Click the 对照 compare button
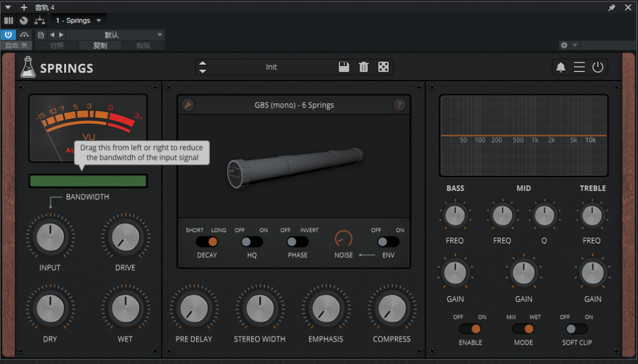 [57, 45]
